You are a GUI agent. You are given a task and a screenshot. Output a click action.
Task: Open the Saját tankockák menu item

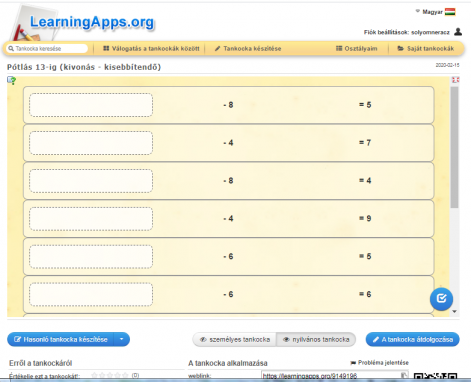coord(426,49)
